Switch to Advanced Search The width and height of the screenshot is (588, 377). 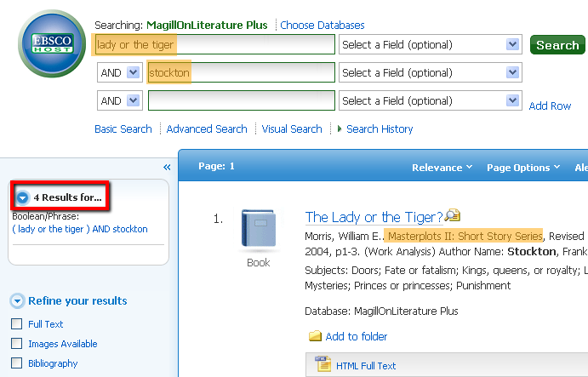[x=207, y=129]
